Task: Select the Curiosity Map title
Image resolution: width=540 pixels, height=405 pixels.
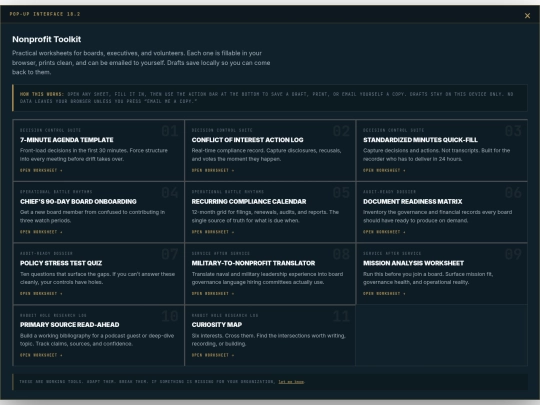Action: click(x=217, y=325)
